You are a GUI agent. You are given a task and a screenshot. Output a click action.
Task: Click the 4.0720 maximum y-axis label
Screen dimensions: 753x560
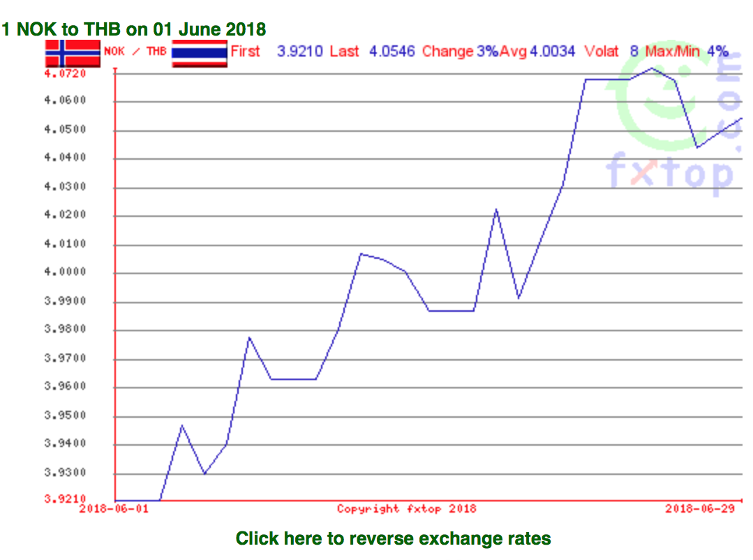coord(65,73)
